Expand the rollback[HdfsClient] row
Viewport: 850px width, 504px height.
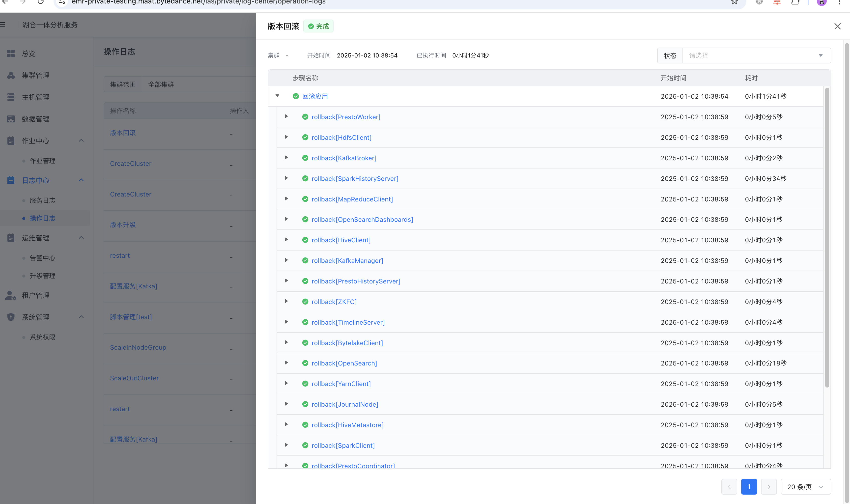pos(286,137)
